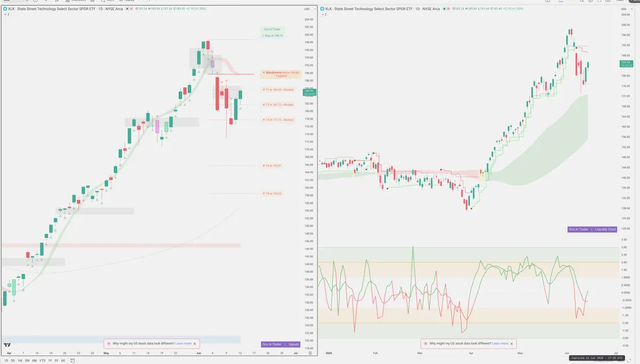Click info icon on right chart data notice
Viewport: 640px width, 364px height.
point(425,344)
